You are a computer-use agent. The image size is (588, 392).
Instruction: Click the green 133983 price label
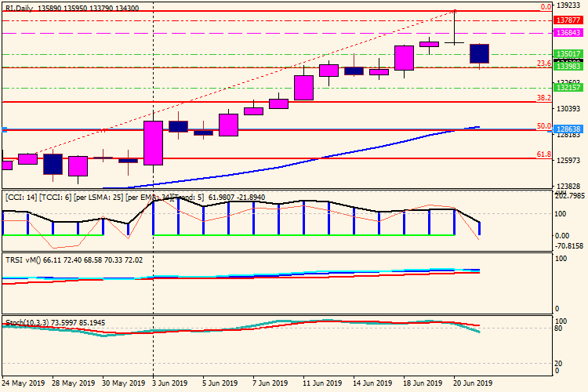pos(567,67)
